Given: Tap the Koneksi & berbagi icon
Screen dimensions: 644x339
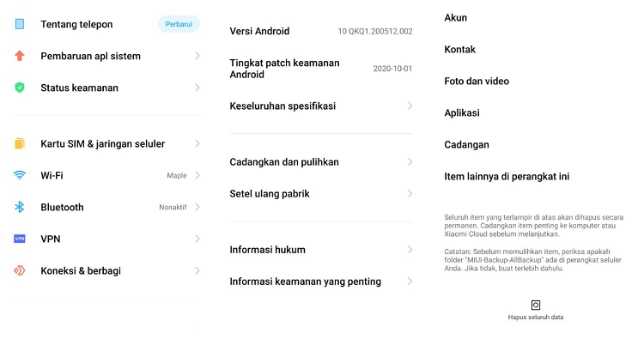Looking at the screenshot, I should tap(19, 270).
